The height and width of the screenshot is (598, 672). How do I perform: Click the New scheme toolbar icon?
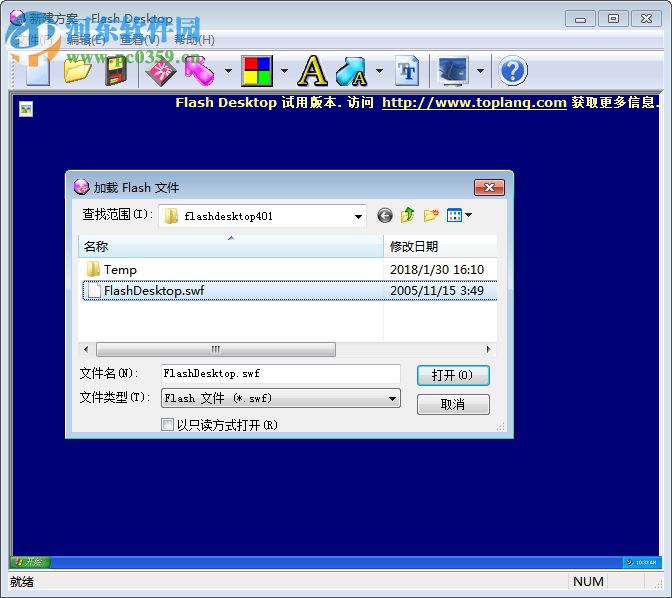38,71
